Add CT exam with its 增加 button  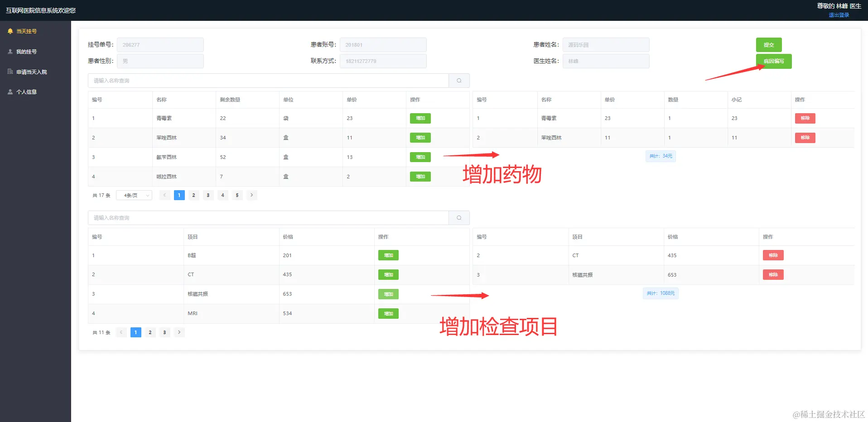point(388,275)
